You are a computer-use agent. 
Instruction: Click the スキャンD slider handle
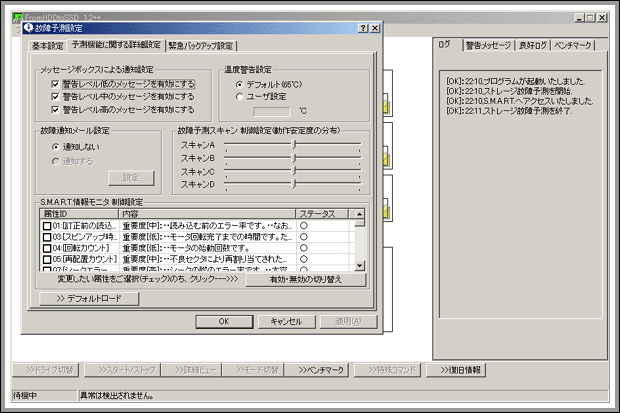294,184
